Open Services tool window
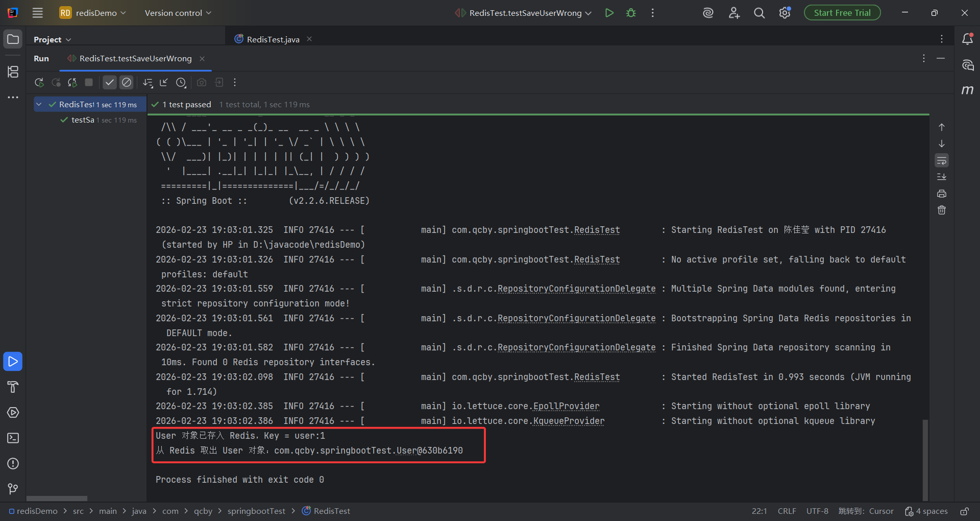The width and height of the screenshot is (980, 521). [13, 413]
